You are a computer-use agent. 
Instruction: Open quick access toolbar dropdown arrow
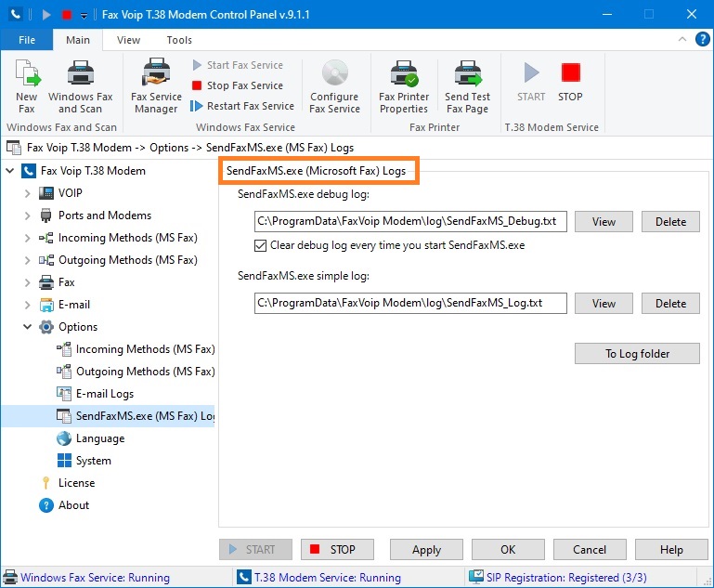84,16
